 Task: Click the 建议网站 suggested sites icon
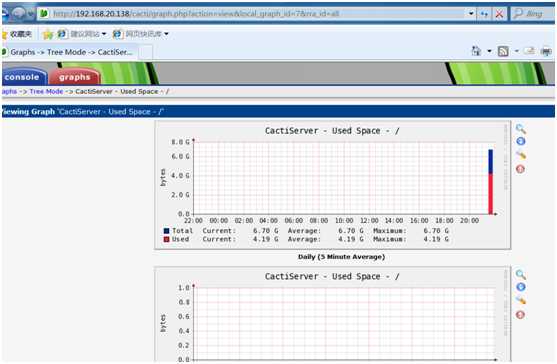pos(62,34)
